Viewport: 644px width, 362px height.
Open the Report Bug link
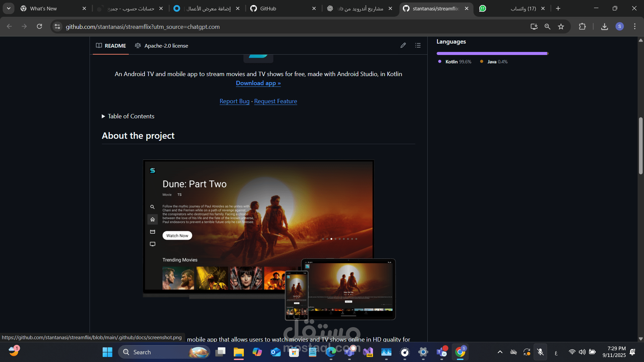[x=234, y=101]
